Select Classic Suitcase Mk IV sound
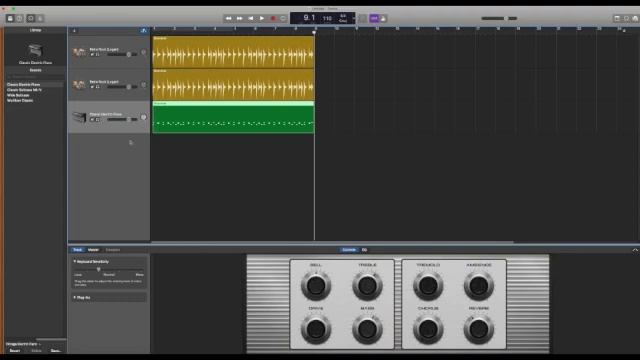 pos(35,90)
